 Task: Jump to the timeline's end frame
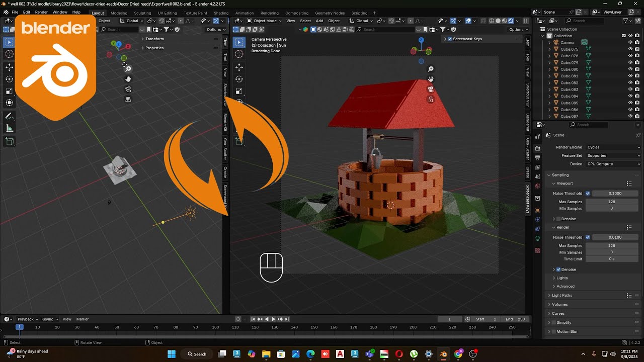[287, 319]
